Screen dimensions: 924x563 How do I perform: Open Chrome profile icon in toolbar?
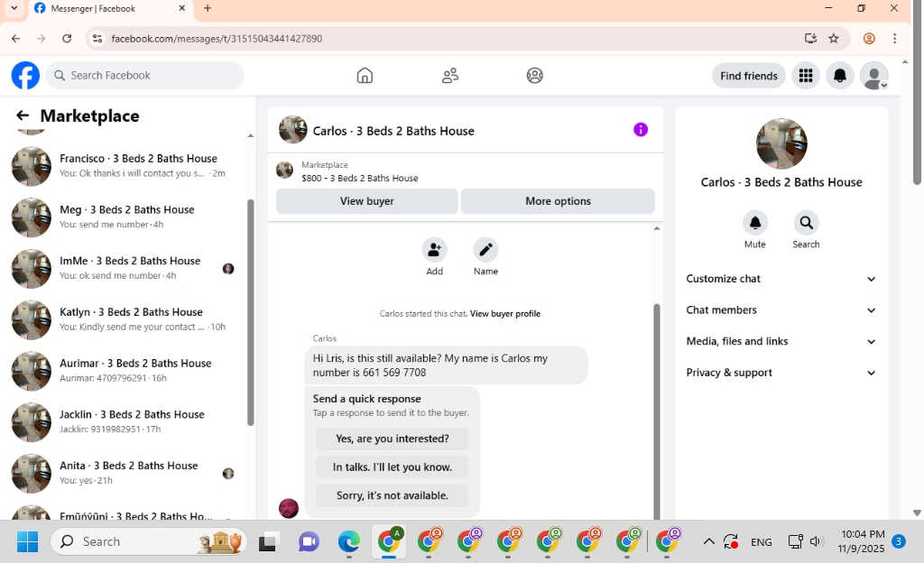click(x=869, y=38)
